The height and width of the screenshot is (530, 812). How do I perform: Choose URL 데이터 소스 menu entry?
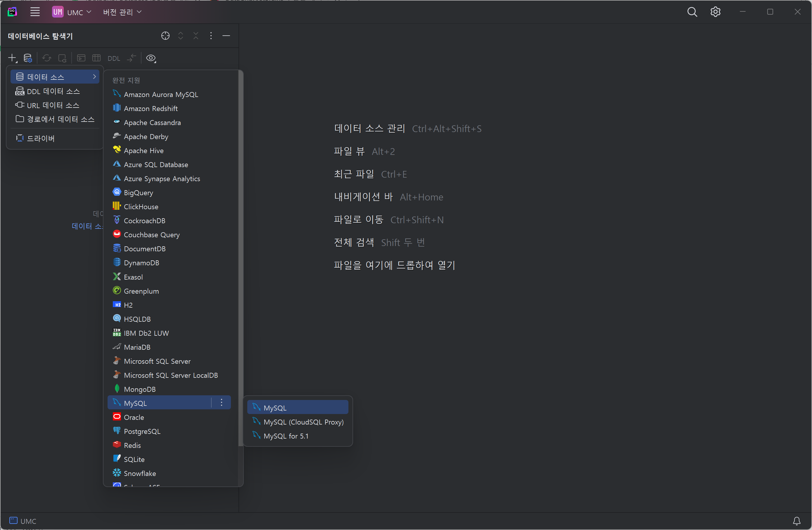pyautogui.click(x=55, y=105)
